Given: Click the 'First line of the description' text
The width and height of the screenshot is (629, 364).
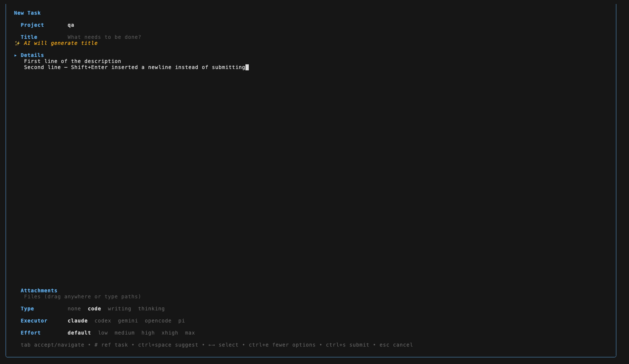Looking at the screenshot, I should [x=73, y=61].
